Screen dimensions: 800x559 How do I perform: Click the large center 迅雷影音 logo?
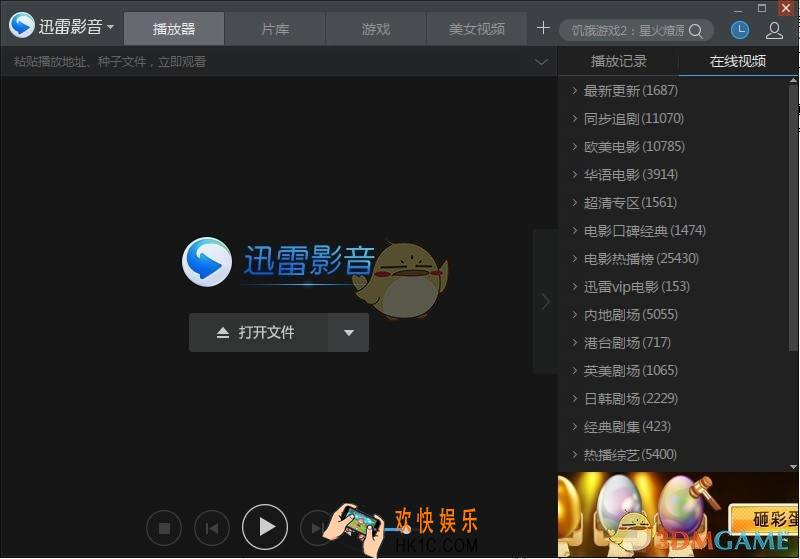point(279,262)
